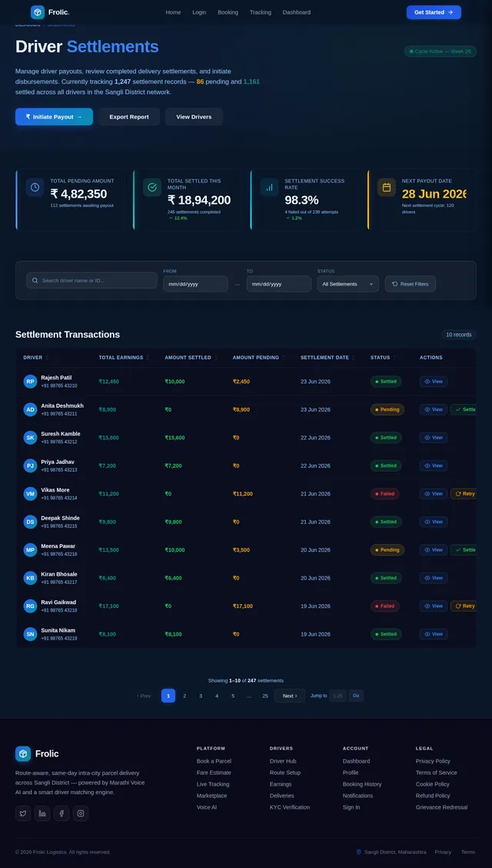Click the calendar icon on Next Payout Date card
492x868 pixels.
(x=387, y=187)
